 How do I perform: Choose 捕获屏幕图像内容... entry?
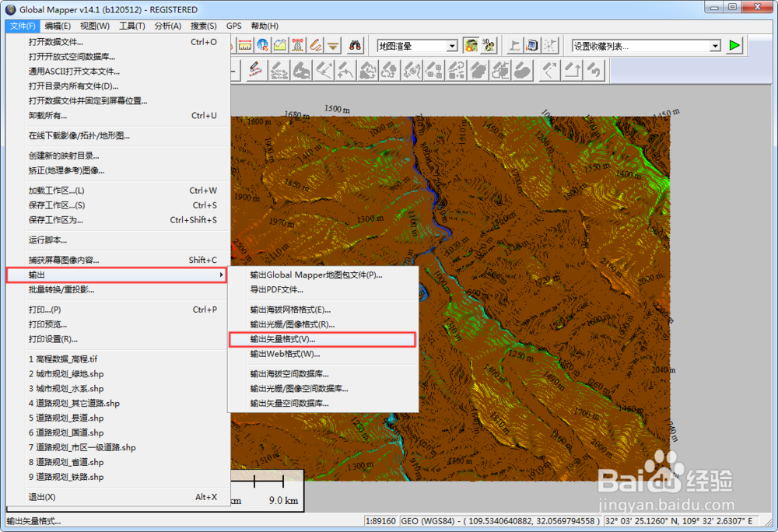(x=118, y=260)
